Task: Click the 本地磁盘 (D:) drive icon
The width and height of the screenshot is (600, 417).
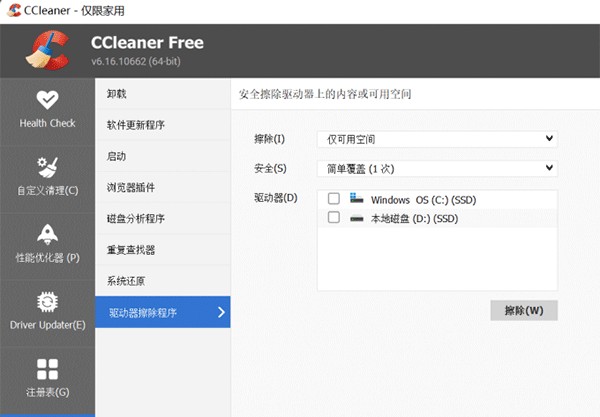Action: click(x=357, y=217)
